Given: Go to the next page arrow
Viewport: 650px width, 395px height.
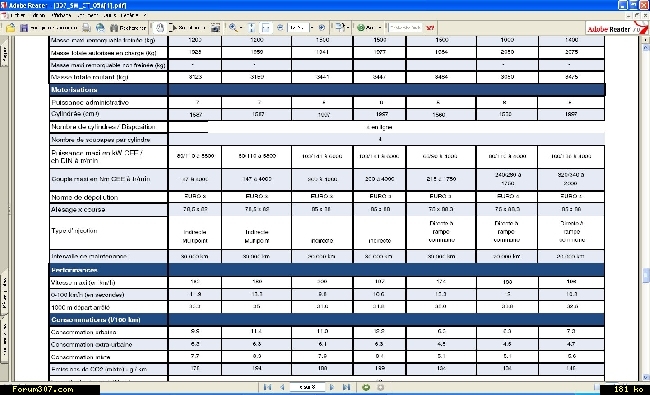Looking at the screenshot, I should click(x=332, y=387).
